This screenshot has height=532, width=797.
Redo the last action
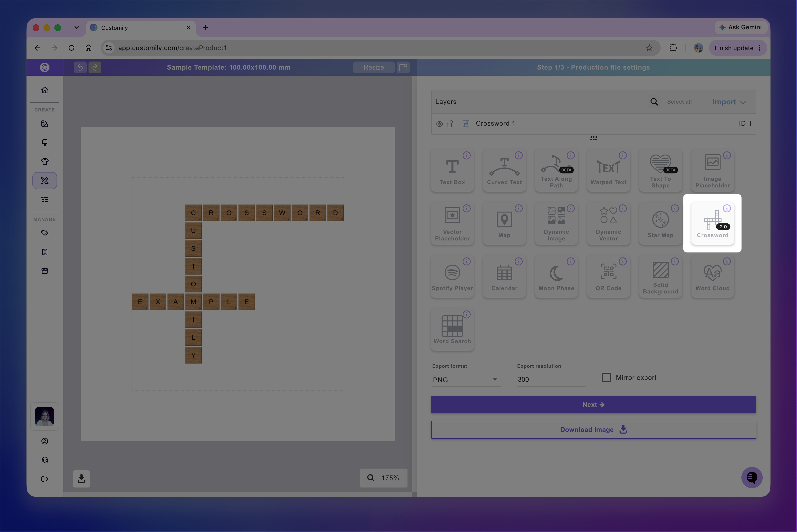click(95, 67)
